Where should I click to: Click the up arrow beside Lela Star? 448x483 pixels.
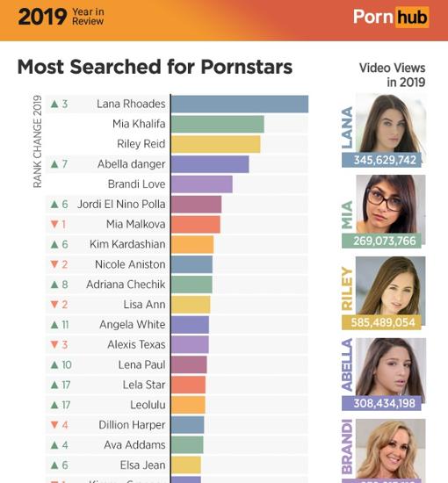[54, 385]
